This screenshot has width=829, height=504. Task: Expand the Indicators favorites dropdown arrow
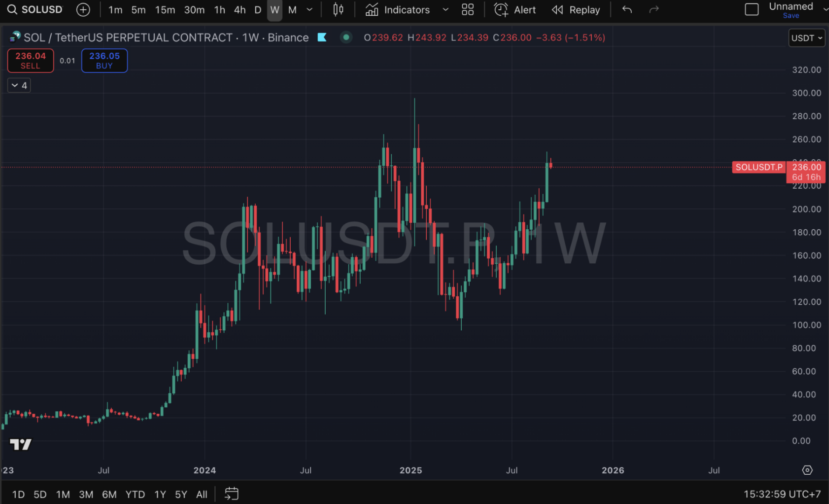[x=446, y=10]
